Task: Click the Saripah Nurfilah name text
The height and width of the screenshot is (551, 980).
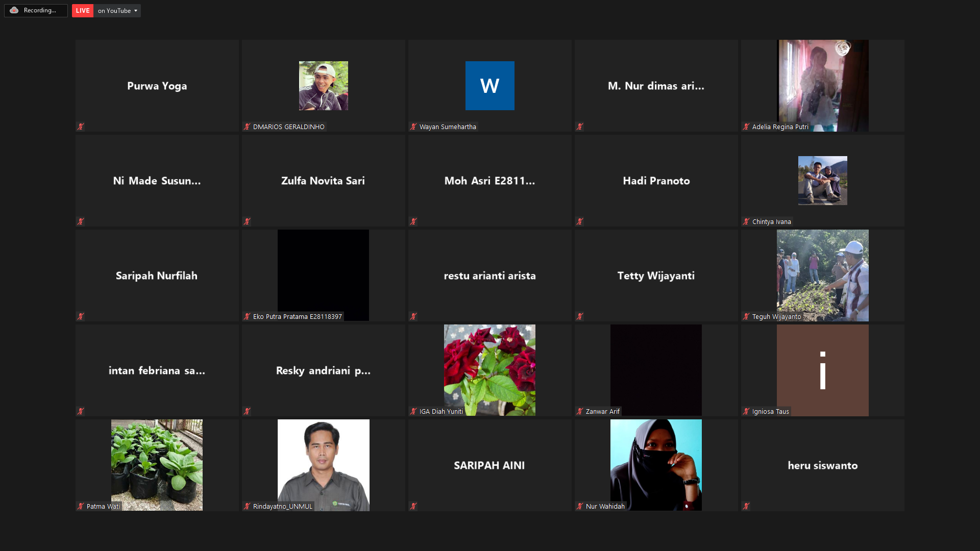Action: point(157,276)
